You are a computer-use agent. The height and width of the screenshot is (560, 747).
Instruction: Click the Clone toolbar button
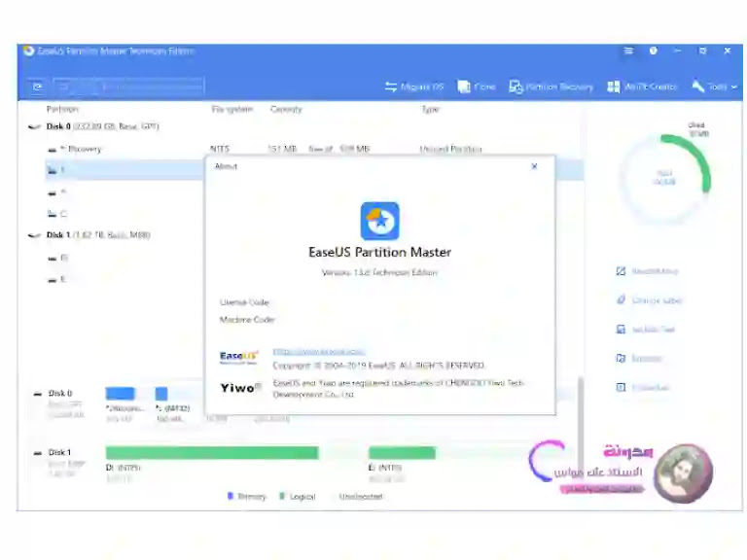[x=477, y=87]
